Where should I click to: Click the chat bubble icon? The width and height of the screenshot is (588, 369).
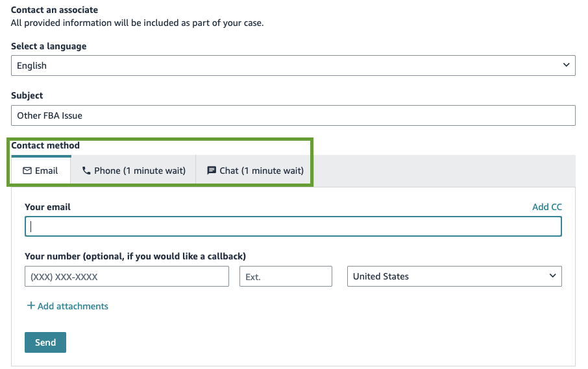(x=212, y=171)
